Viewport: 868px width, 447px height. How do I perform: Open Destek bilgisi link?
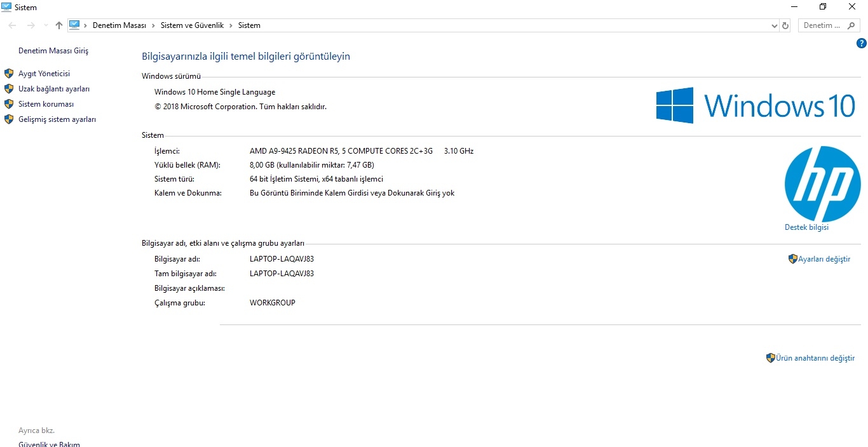[x=806, y=227]
